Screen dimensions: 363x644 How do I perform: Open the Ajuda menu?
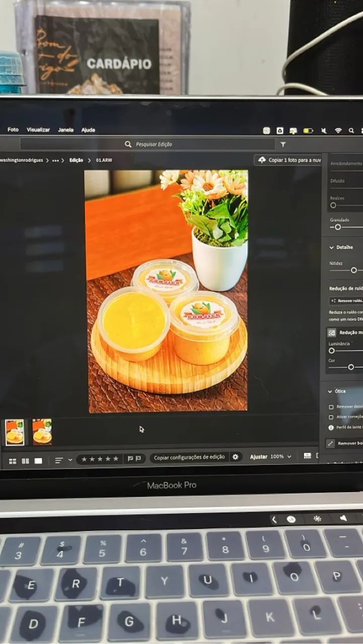pyautogui.click(x=88, y=130)
